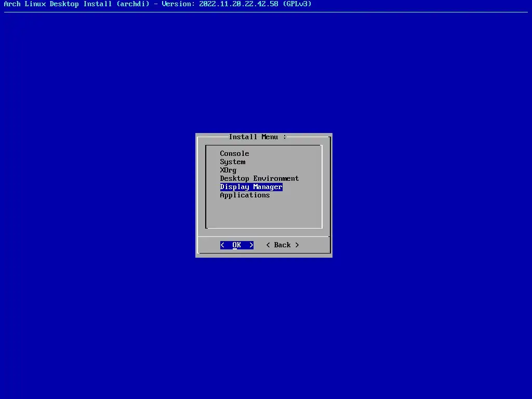
Task: Select highlighted Display Manager entry
Action: click(251, 187)
